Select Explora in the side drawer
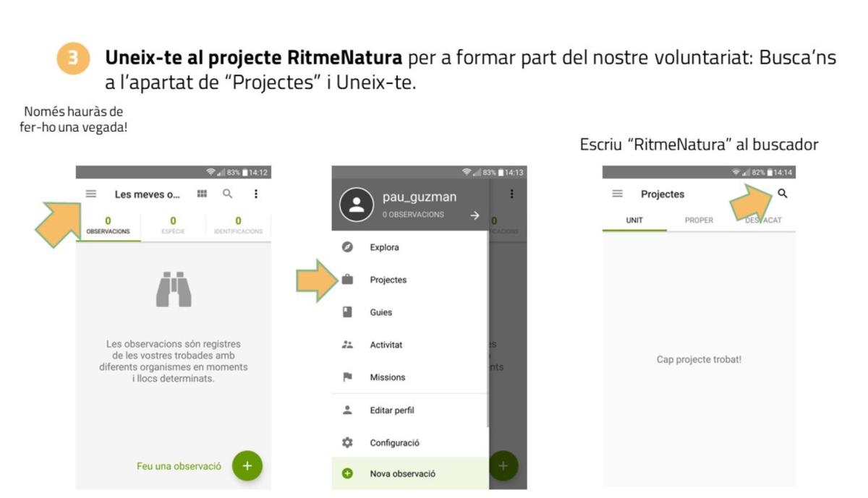This screenshot has width=868, height=498. (x=384, y=247)
